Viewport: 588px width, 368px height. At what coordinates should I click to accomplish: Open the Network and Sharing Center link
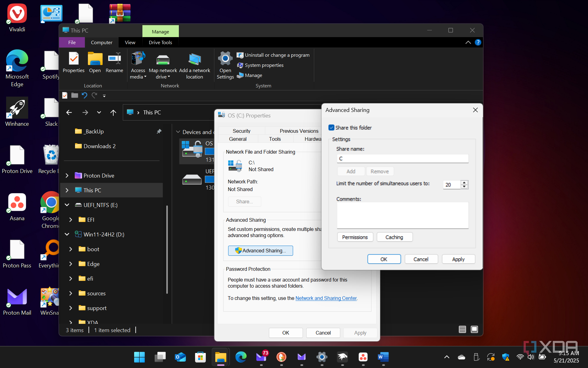click(x=326, y=298)
